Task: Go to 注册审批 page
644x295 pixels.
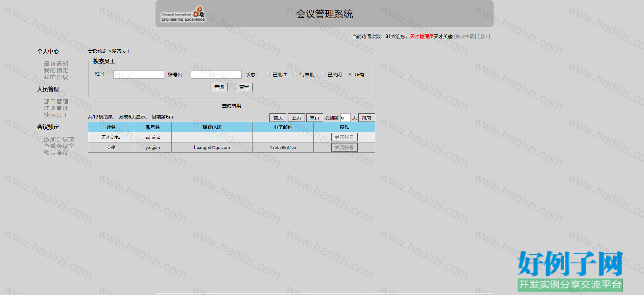Action: coord(56,108)
